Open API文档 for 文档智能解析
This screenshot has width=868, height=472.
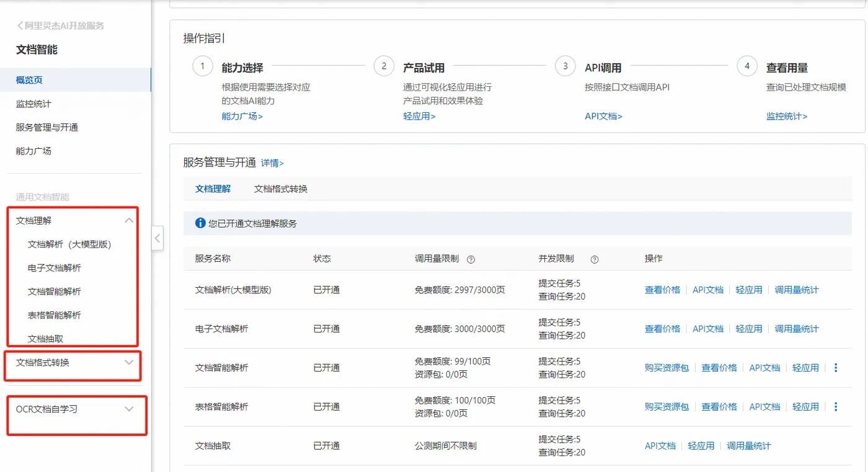pos(764,368)
